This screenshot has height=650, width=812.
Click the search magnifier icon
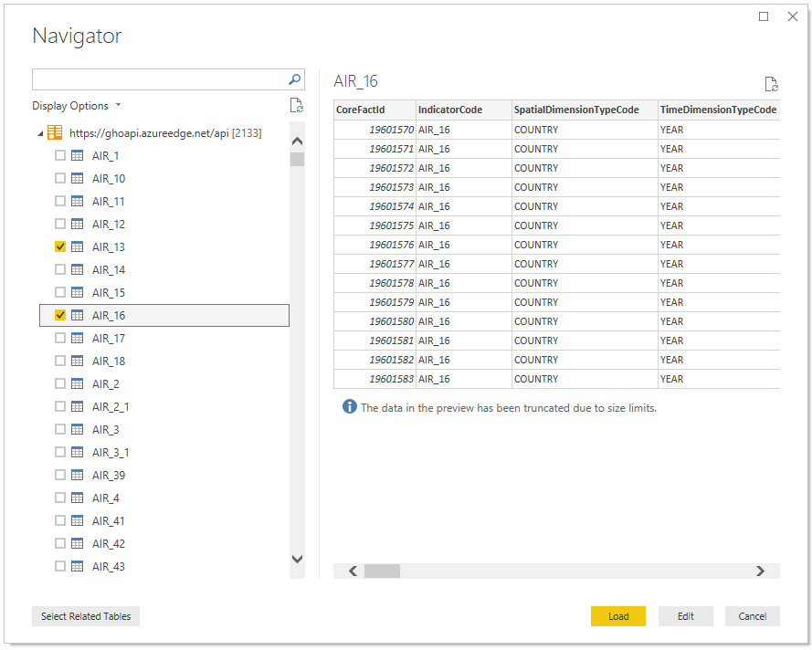(x=294, y=79)
